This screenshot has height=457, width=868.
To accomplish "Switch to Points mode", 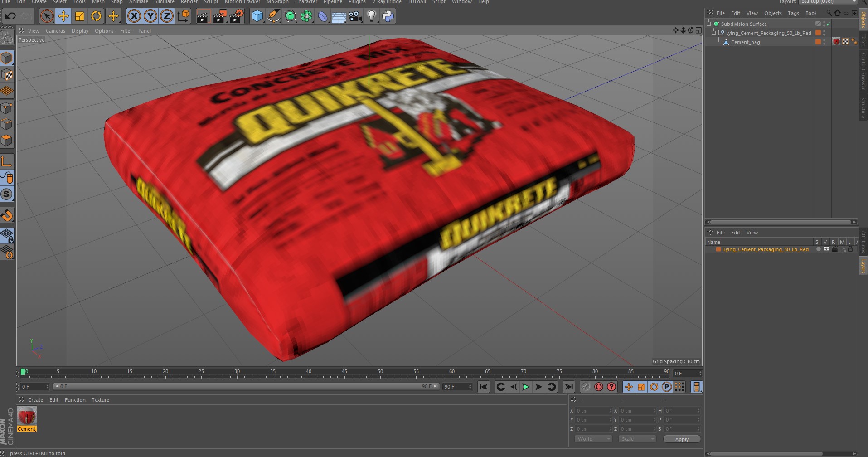I will (7, 108).
